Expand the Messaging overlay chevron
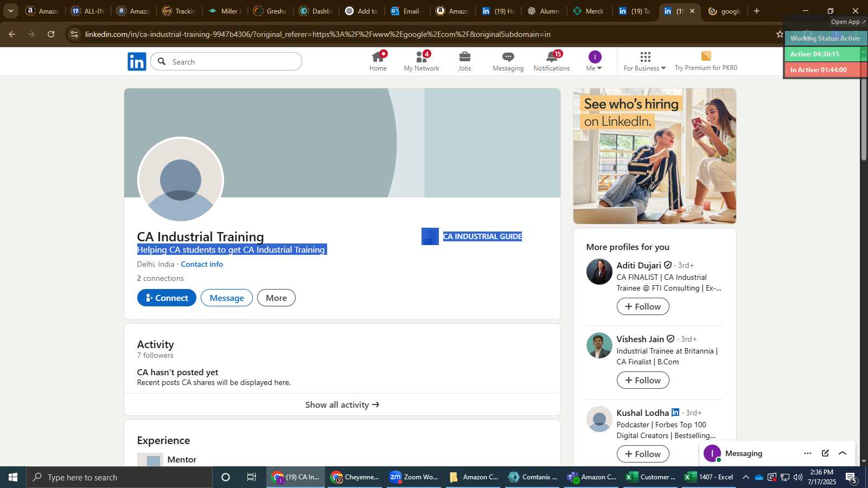This screenshot has width=868, height=488. coord(843,453)
